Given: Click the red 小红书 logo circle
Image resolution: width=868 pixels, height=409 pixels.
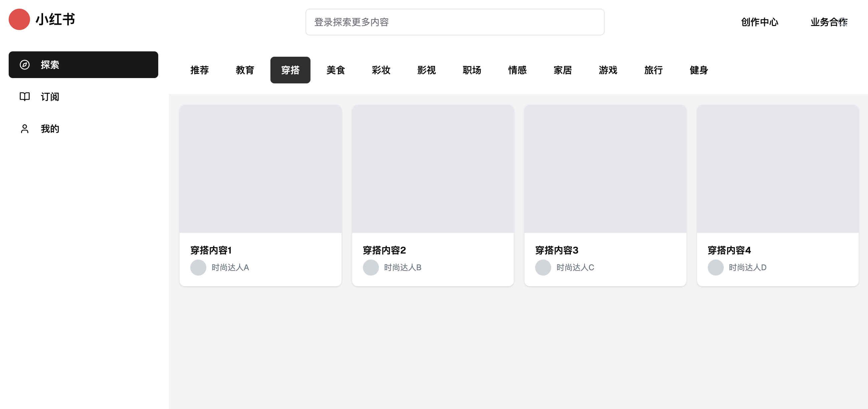Looking at the screenshot, I should click(x=19, y=19).
